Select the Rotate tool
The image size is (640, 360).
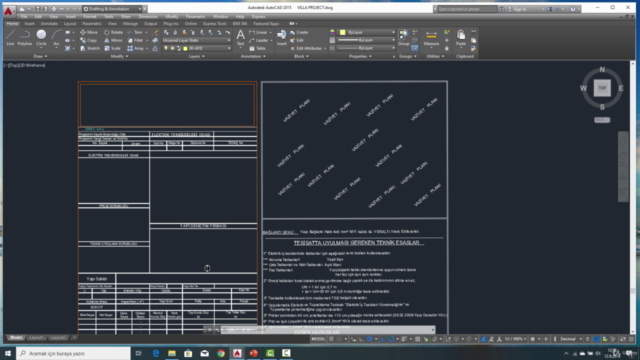click(x=113, y=32)
